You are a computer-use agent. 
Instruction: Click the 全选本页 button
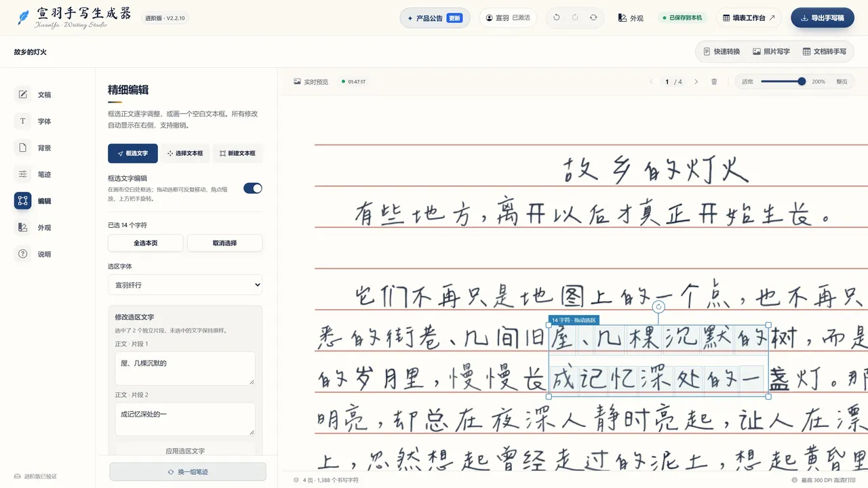146,243
